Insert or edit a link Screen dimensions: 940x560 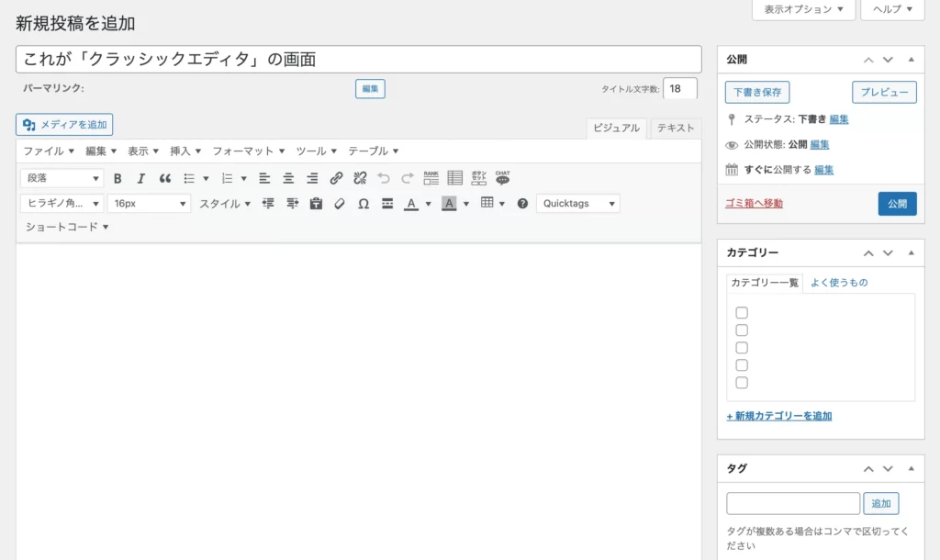click(x=336, y=178)
